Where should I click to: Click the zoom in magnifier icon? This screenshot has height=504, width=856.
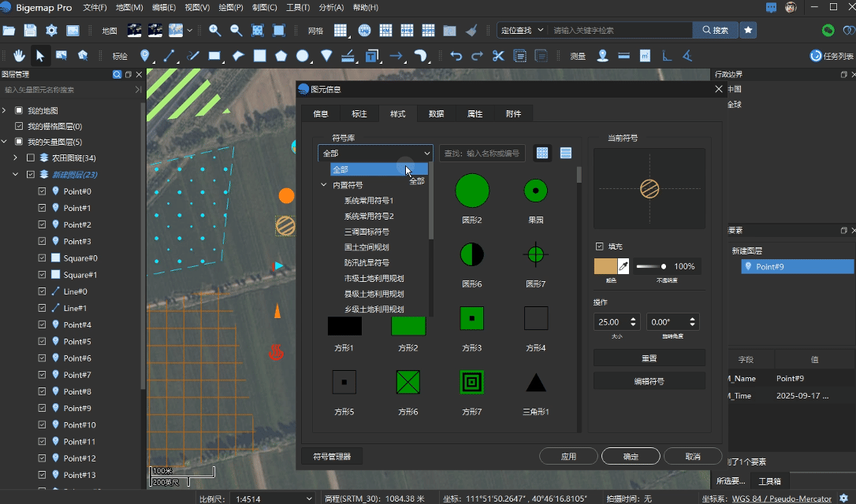214,31
